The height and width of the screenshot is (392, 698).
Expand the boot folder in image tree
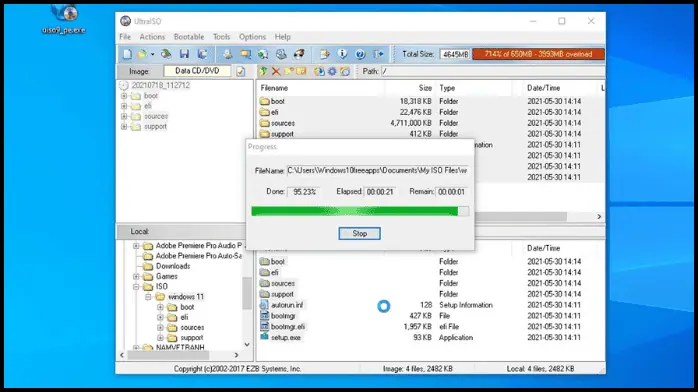point(124,96)
